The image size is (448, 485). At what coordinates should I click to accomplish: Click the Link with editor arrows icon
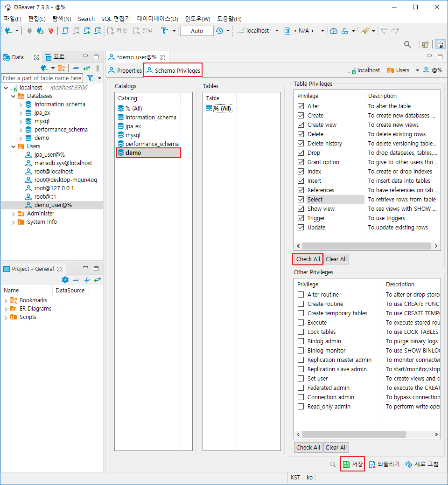point(87,68)
